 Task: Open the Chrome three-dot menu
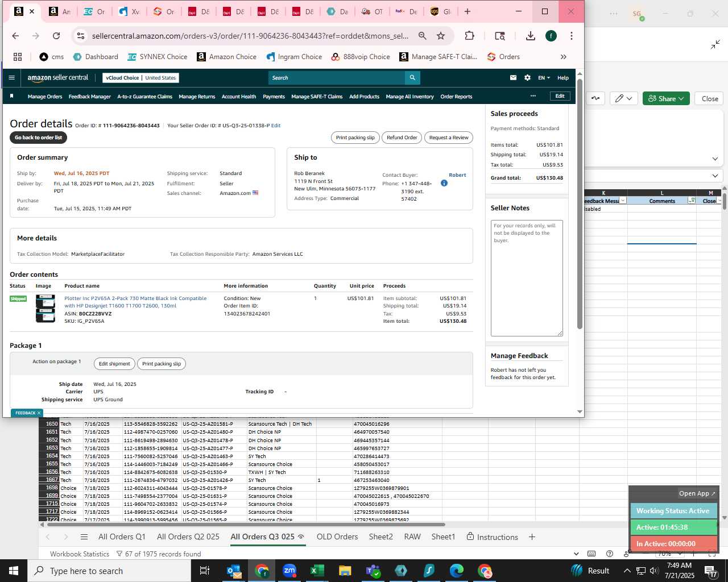tap(572, 36)
